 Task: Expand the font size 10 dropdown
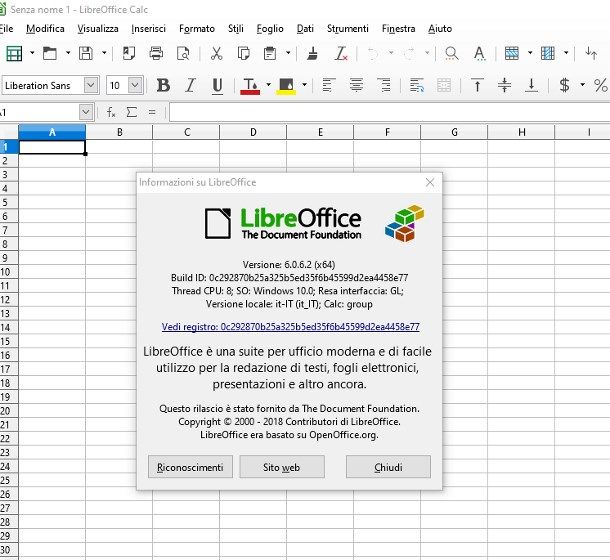(135, 85)
